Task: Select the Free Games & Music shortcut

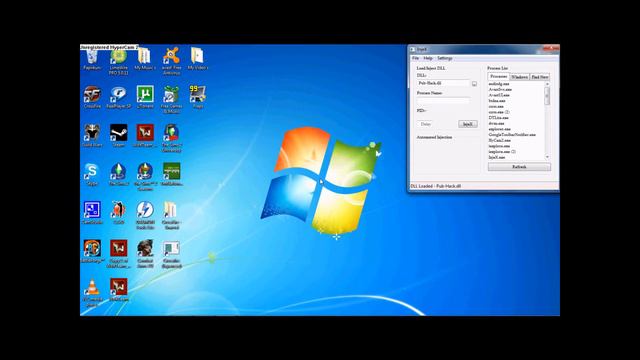Action: pos(171,100)
